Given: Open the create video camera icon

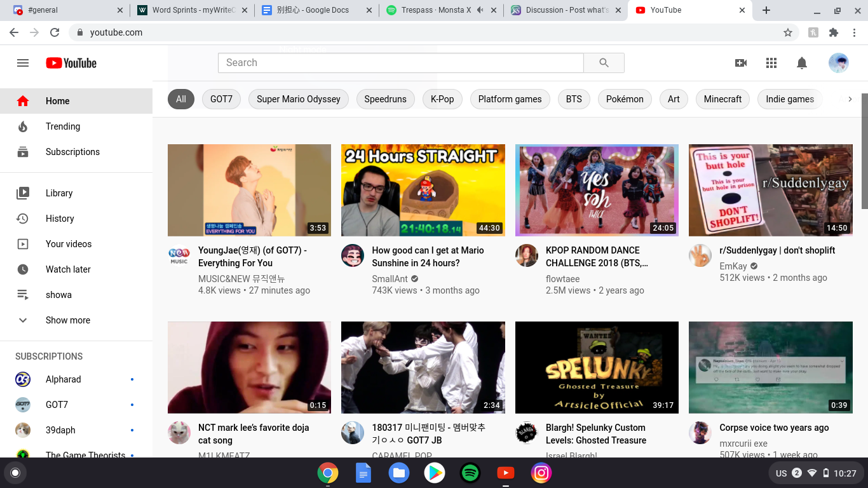Looking at the screenshot, I should (x=741, y=63).
